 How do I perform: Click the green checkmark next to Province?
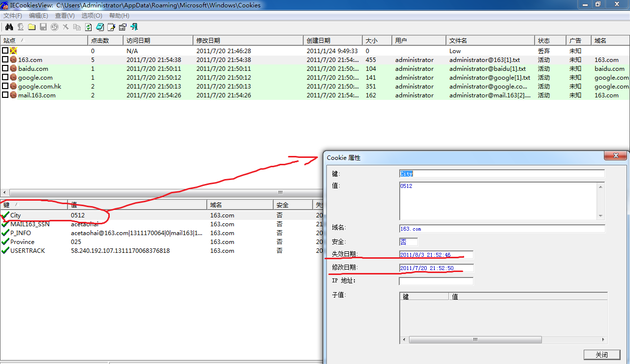coord(5,242)
